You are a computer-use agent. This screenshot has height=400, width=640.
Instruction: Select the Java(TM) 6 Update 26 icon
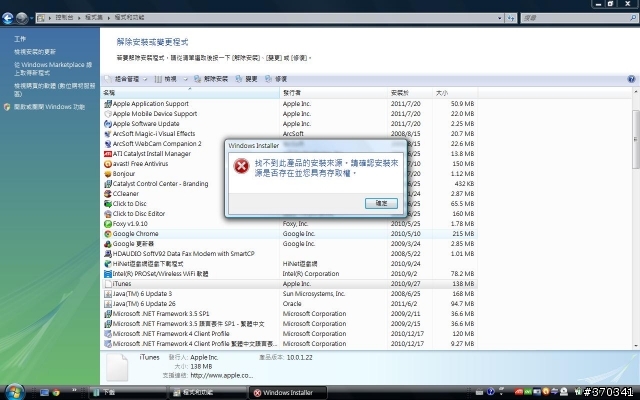click(108, 304)
